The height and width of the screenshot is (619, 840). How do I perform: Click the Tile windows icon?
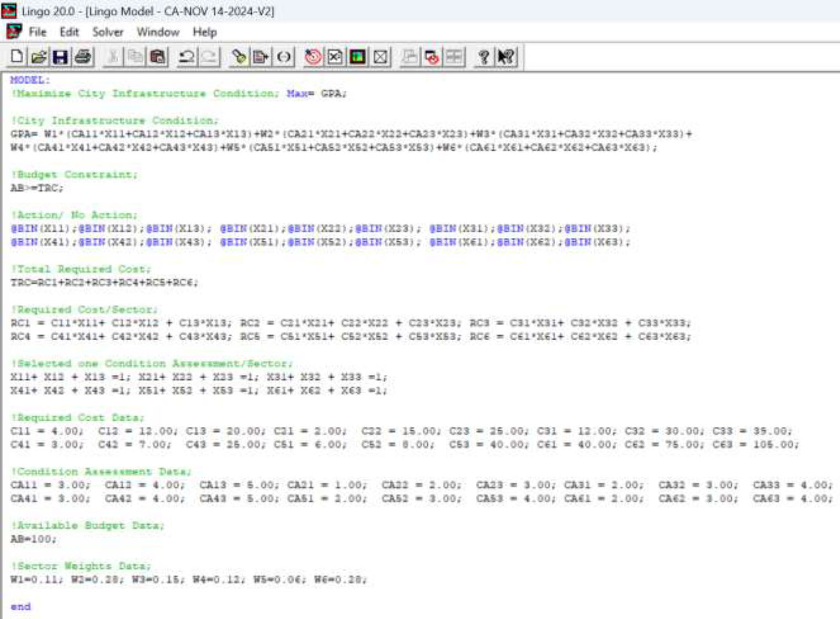point(454,57)
